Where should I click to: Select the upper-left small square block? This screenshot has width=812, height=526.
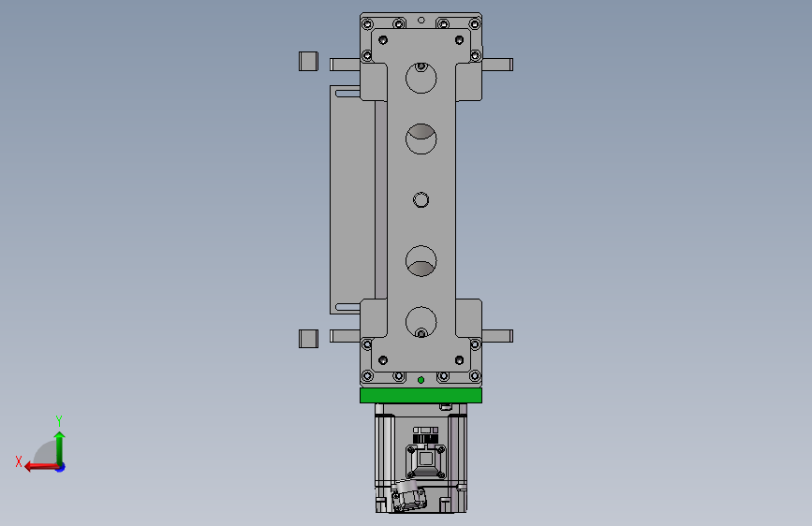tap(309, 61)
